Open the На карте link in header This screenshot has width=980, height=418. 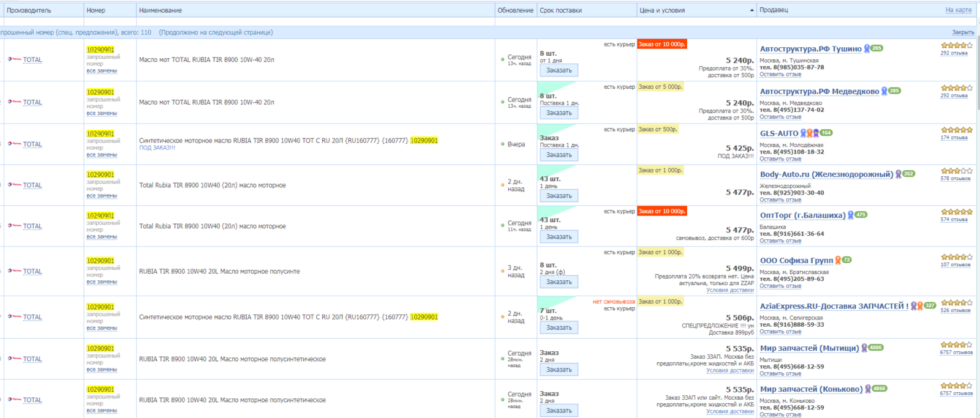tap(959, 10)
